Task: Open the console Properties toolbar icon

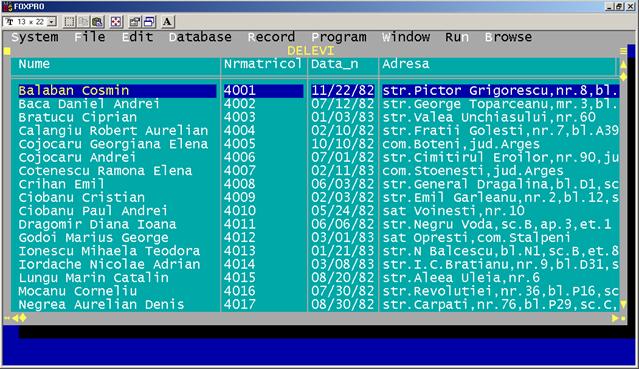Action: pos(135,22)
